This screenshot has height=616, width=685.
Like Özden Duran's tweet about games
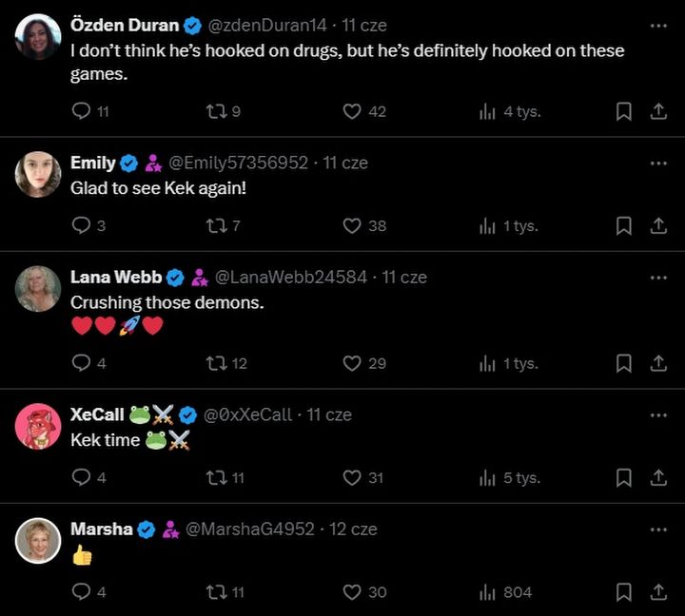coord(352,111)
